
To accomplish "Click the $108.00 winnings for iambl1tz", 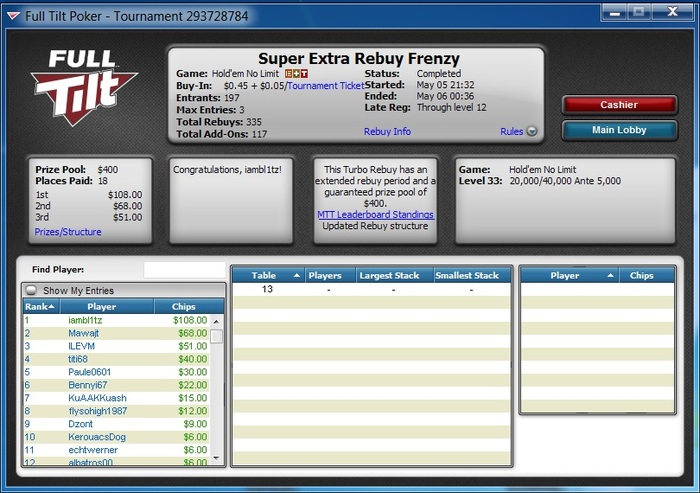I will [190, 320].
